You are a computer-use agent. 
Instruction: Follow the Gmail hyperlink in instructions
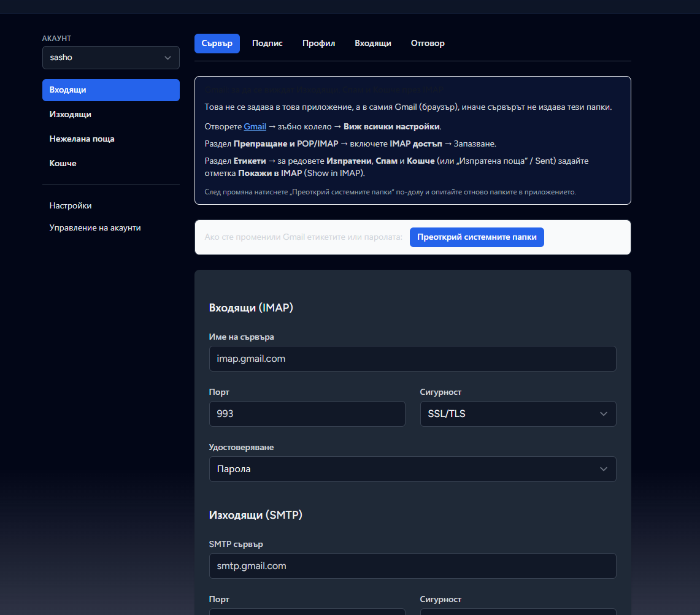tap(255, 127)
